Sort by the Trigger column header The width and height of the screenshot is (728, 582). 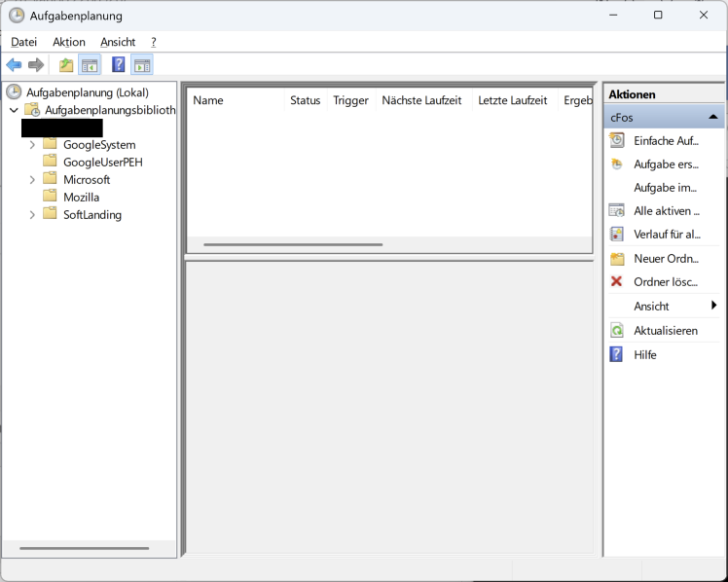coord(350,100)
